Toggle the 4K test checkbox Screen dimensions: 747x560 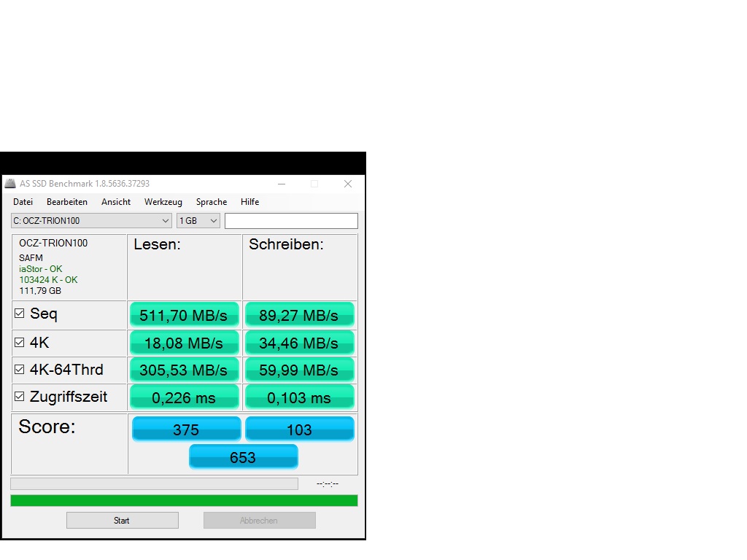click(20, 343)
